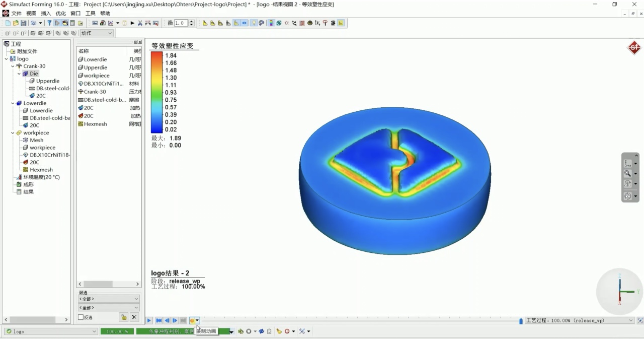Click the color legend bar
Viewport: 644px width, 339px height.
[x=157, y=93]
